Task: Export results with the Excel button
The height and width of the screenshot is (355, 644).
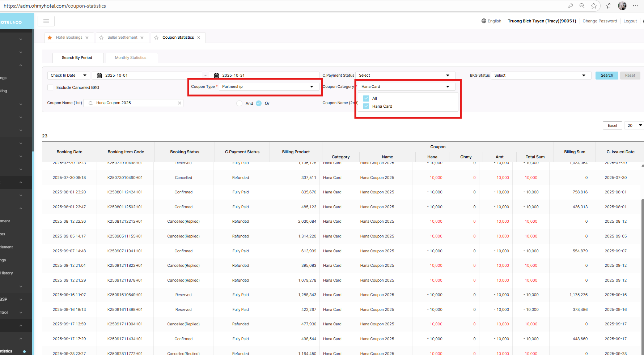Action: (x=612, y=125)
